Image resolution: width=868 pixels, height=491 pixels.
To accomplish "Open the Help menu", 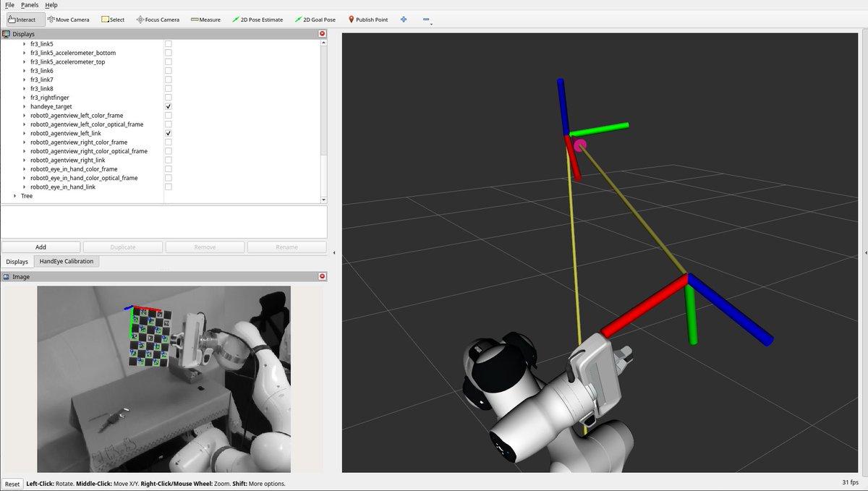I will (51, 5).
